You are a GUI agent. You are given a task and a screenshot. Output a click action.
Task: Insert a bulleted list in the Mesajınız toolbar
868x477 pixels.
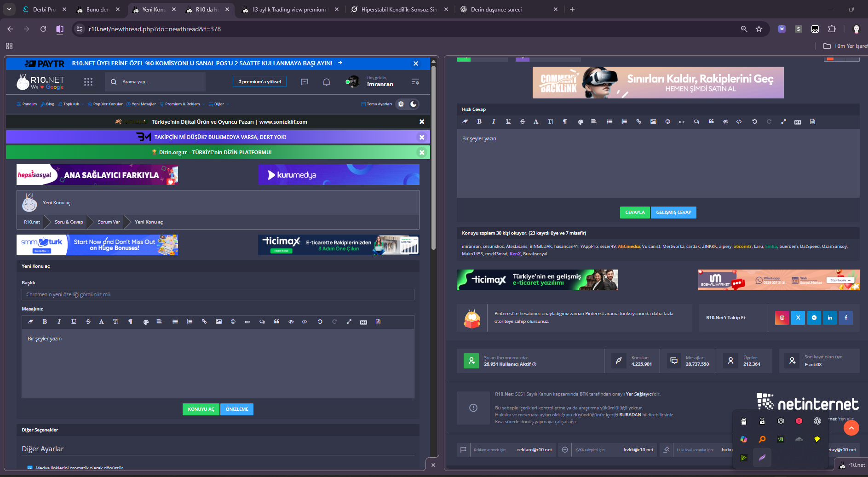coord(175,322)
